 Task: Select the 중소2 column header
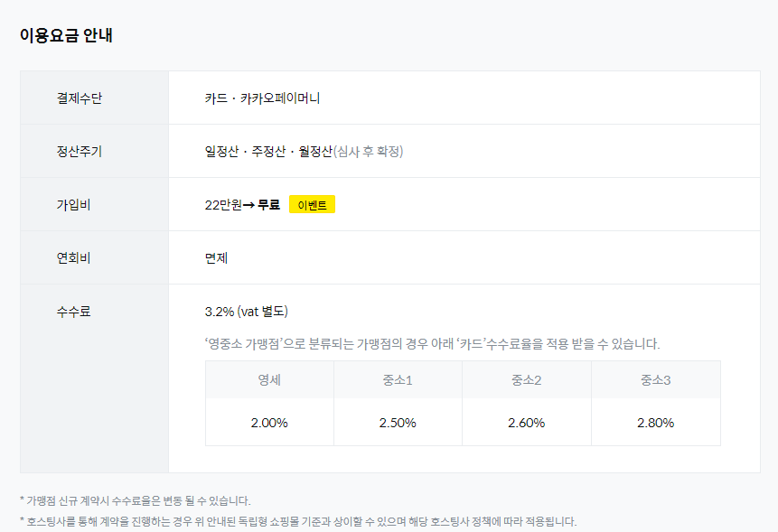click(x=526, y=380)
